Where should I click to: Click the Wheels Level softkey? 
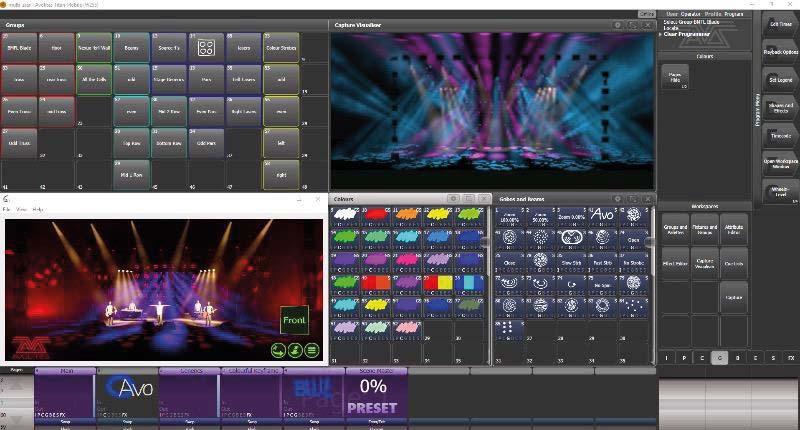point(781,192)
